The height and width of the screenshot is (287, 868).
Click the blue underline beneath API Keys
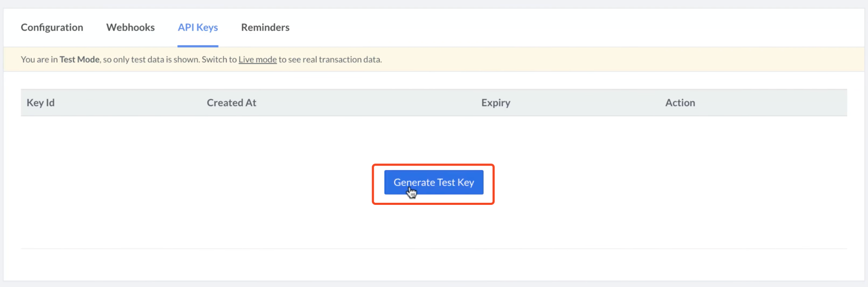point(198,46)
